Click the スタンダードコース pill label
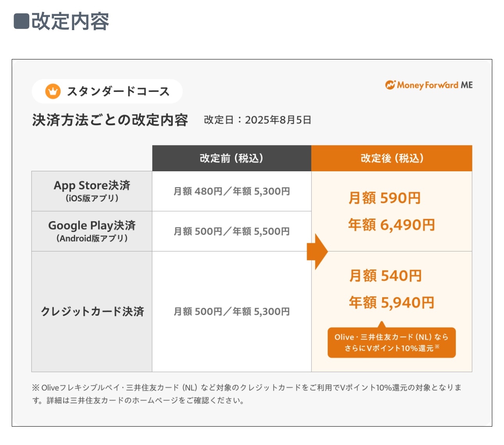This screenshot has height=445, width=504. (107, 92)
